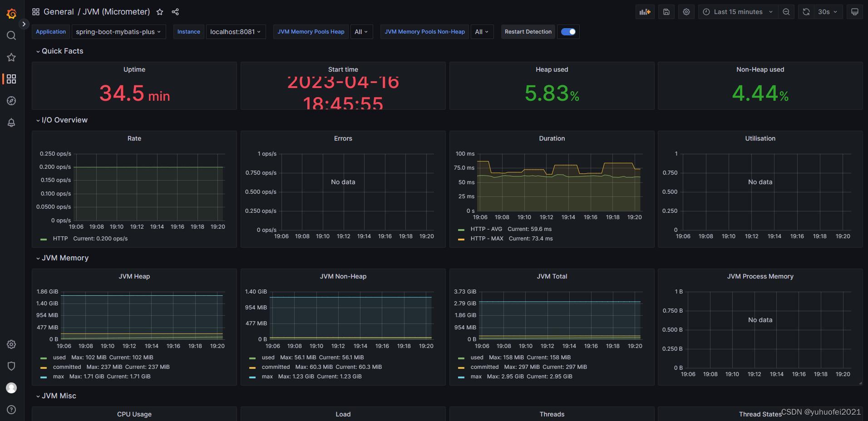The width and height of the screenshot is (868, 421).
Task: Open Uptime panel title menu
Action: coord(134,69)
